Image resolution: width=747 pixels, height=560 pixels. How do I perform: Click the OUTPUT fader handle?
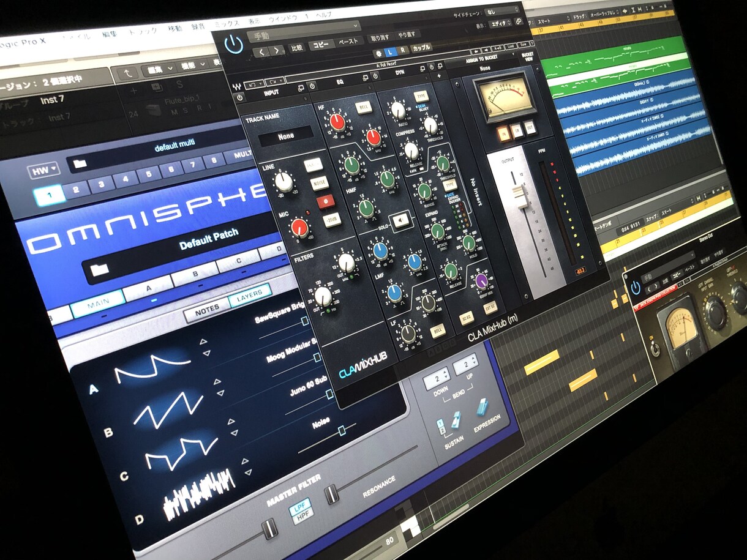coord(520,198)
